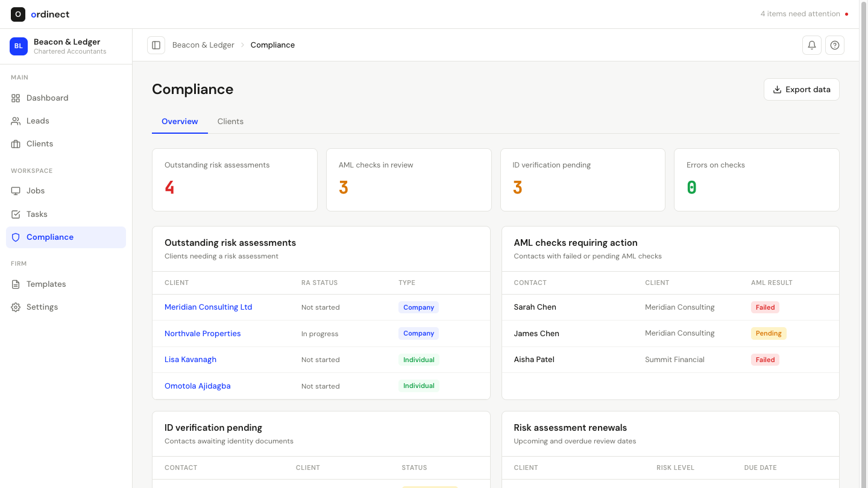Open Jobs in the workspace section

pos(66,191)
